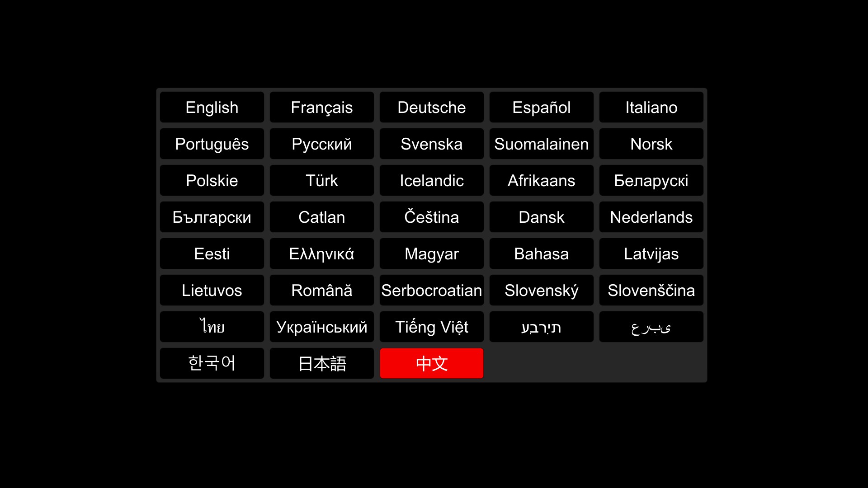
Task: Expand Serbocroatian language choice
Action: [x=432, y=290]
